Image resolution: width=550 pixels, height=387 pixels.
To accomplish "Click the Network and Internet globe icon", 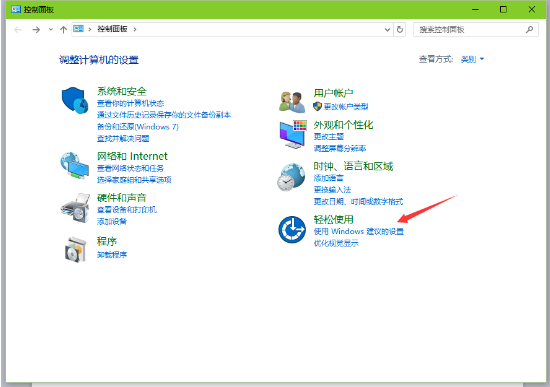I will [x=74, y=166].
